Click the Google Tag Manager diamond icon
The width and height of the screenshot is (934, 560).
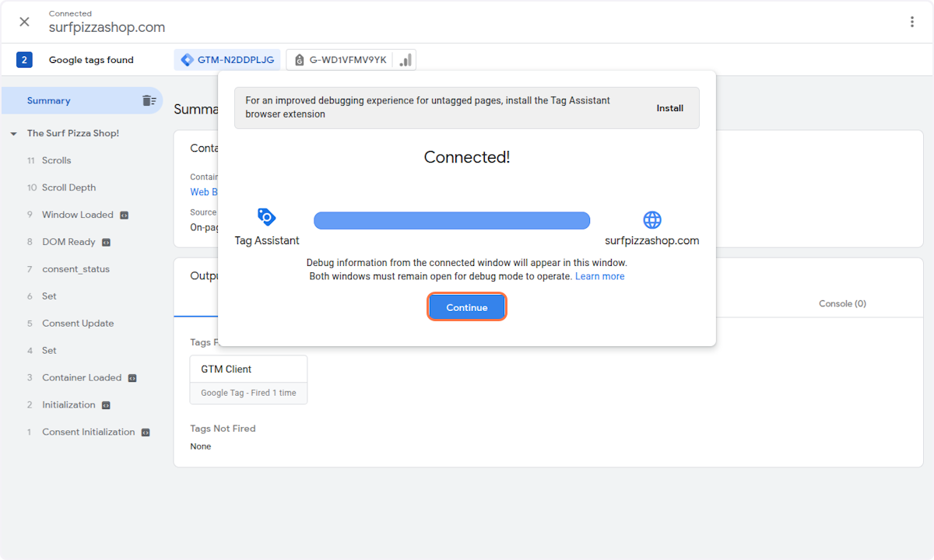(187, 60)
